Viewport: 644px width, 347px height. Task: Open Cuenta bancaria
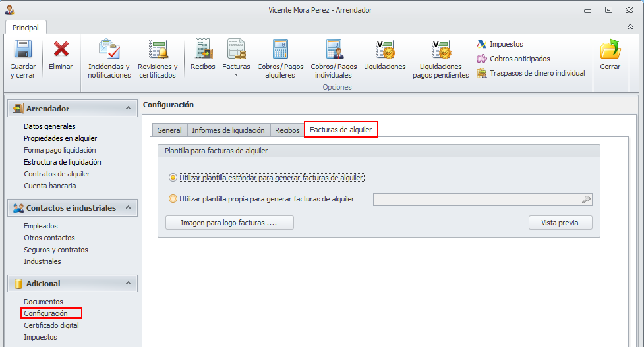tap(49, 186)
